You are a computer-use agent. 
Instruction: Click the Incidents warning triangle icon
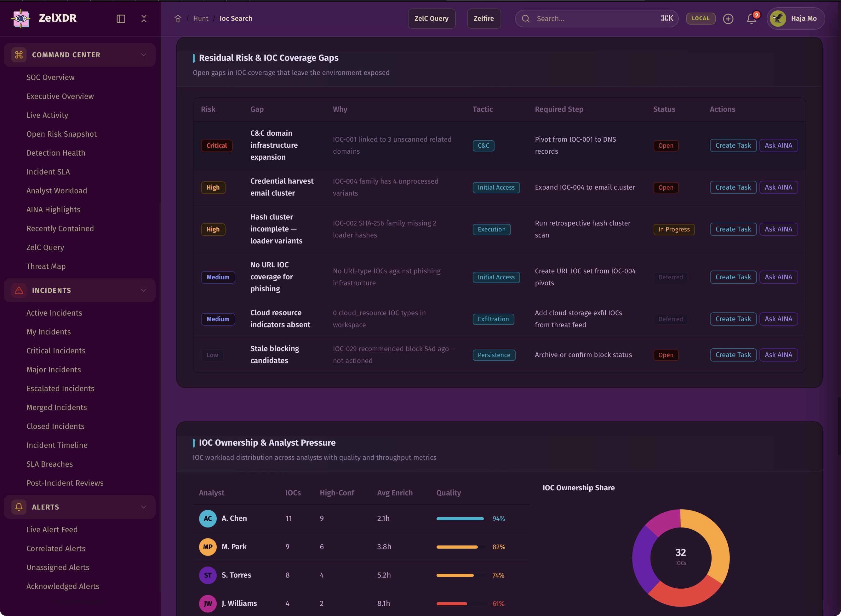click(x=19, y=290)
